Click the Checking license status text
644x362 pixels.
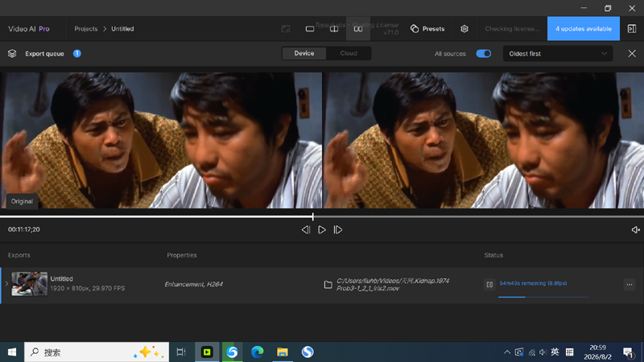(512, 29)
